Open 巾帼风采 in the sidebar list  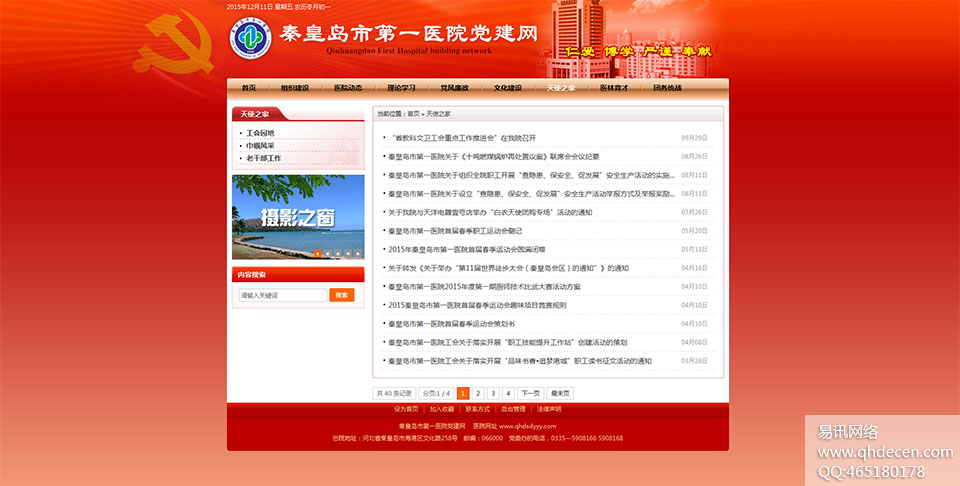coord(260,146)
